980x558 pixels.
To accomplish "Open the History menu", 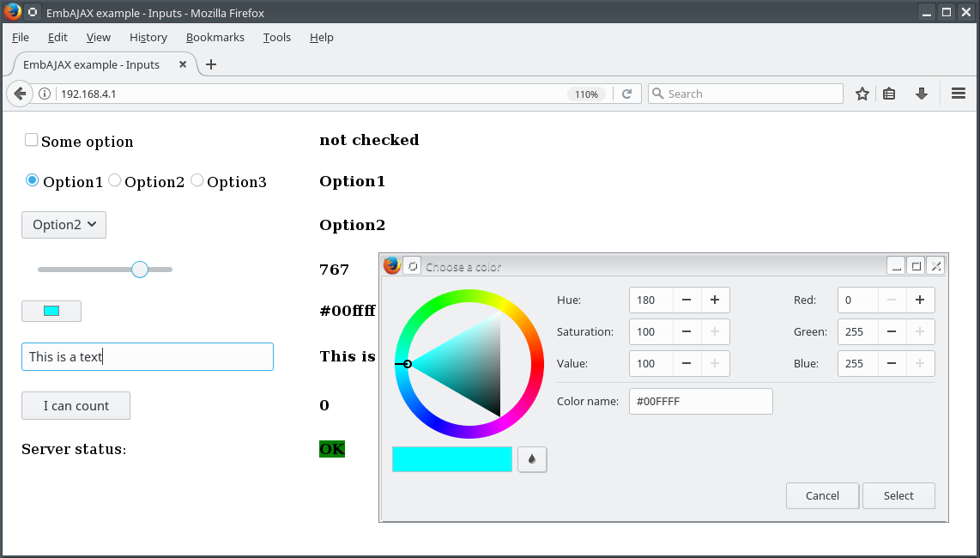I will (x=148, y=37).
